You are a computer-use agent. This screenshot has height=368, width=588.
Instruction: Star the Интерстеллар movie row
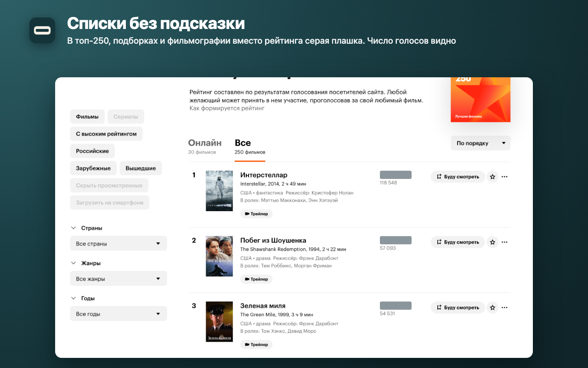tap(492, 177)
